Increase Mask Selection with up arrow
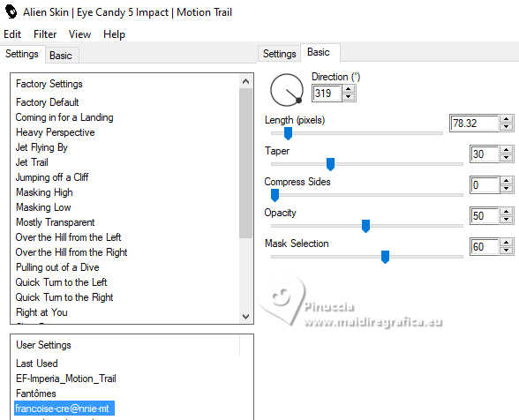Viewport: 519px width, 420px height. click(506, 243)
